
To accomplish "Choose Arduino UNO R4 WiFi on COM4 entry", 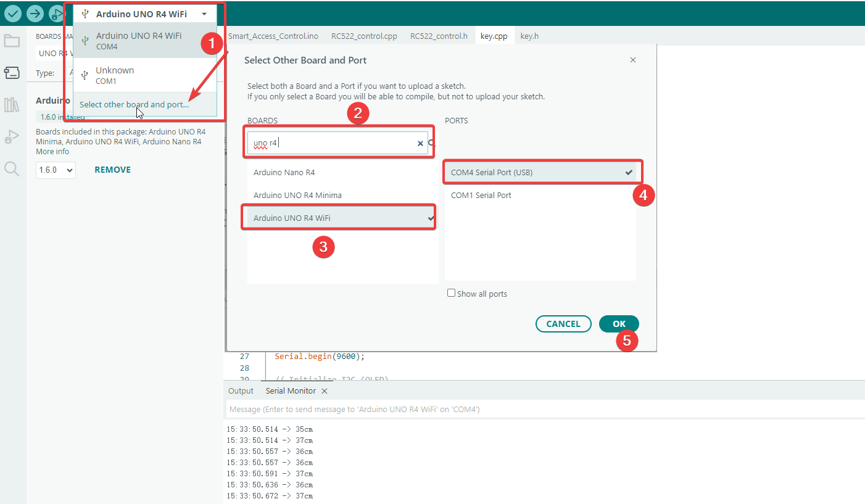I will pos(145,41).
